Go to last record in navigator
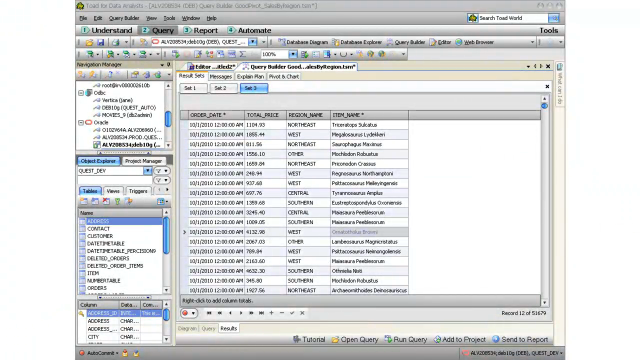This screenshot has width=640, height=360. tap(261, 313)
